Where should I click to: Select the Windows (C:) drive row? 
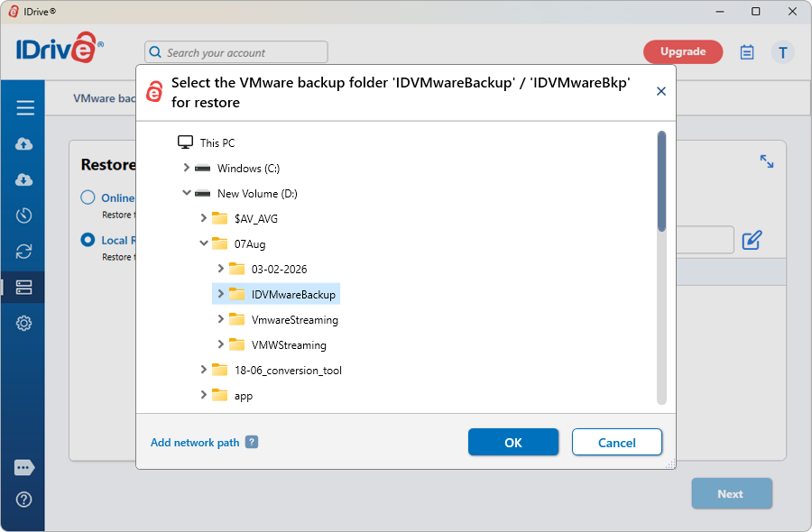pos(237,169)
